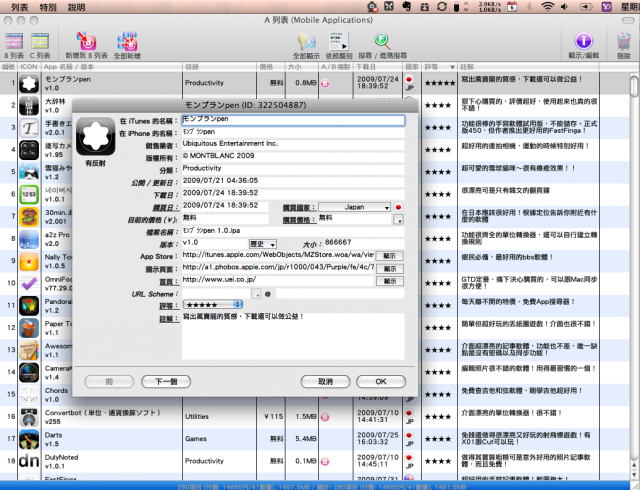Click volume icon in menu bar
Image resolution: width=640 pixels, height=490 pixels.
point(565,7)
